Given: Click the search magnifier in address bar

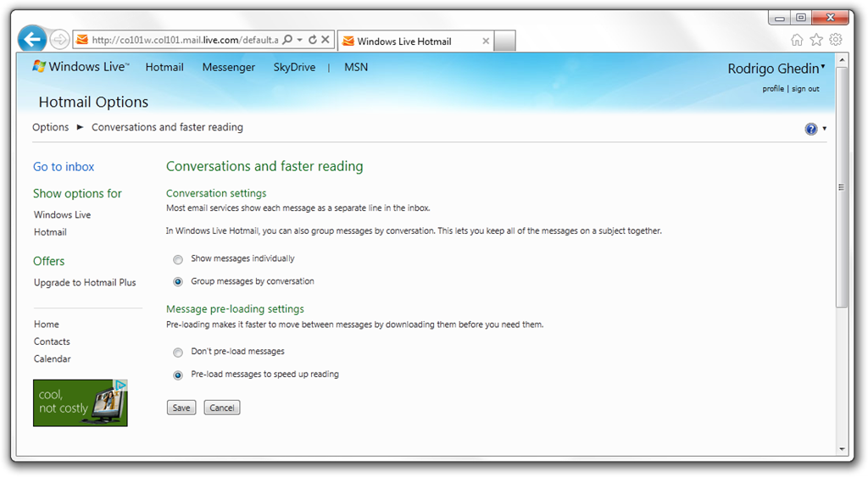Looking at the screenshot, I should click(x=287, y=40).
